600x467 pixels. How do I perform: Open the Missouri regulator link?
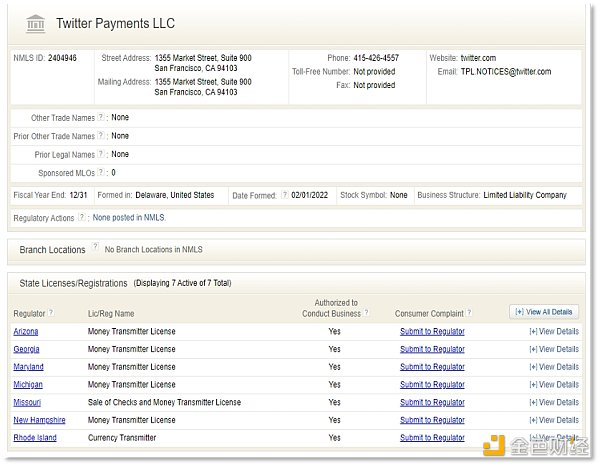click(x=28, y=403)
